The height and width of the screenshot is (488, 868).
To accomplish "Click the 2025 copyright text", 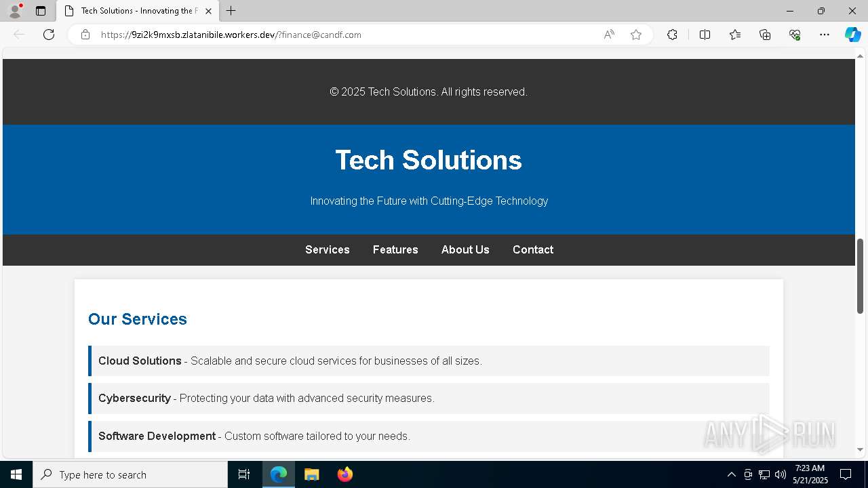I will (x=429, y=91).
